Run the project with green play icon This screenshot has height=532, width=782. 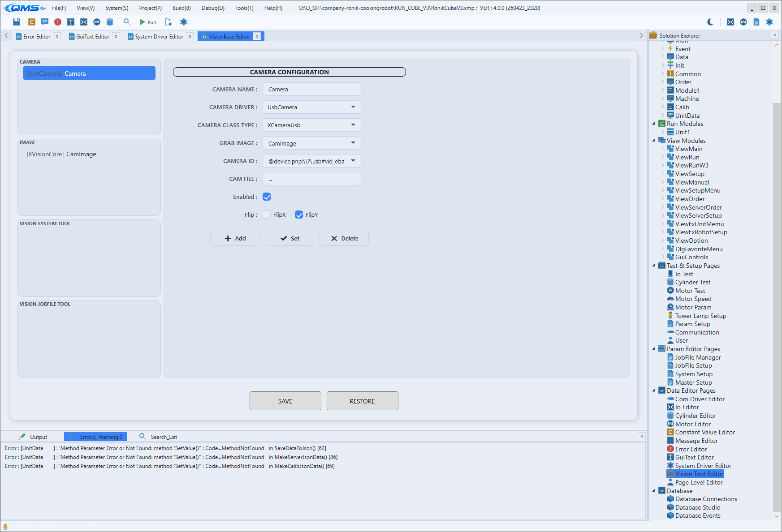click(147, 22)
